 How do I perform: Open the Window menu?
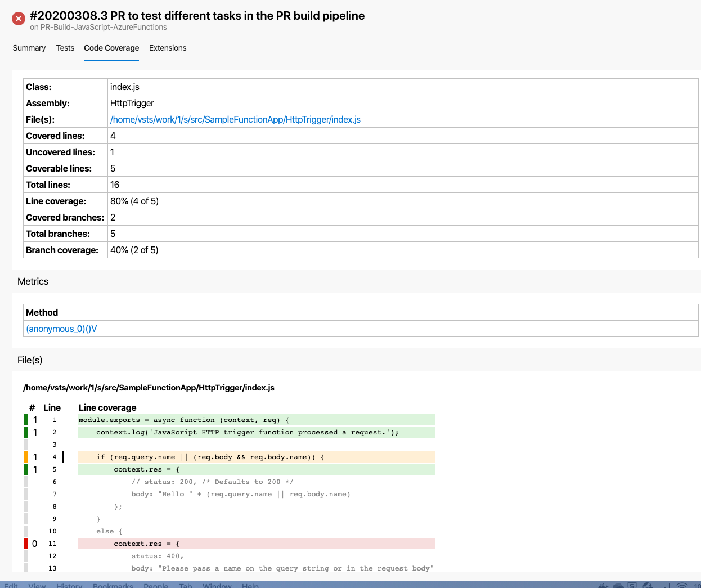click(217, 586)
